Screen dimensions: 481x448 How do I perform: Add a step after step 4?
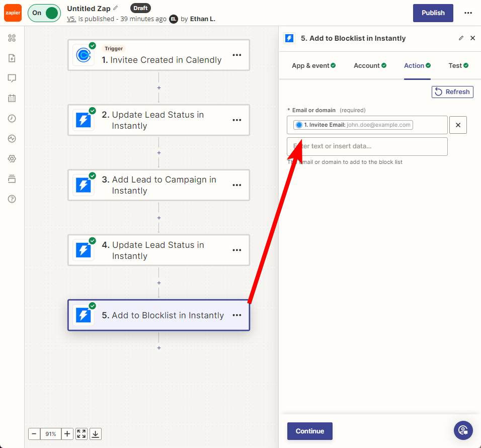coord(159,283)
